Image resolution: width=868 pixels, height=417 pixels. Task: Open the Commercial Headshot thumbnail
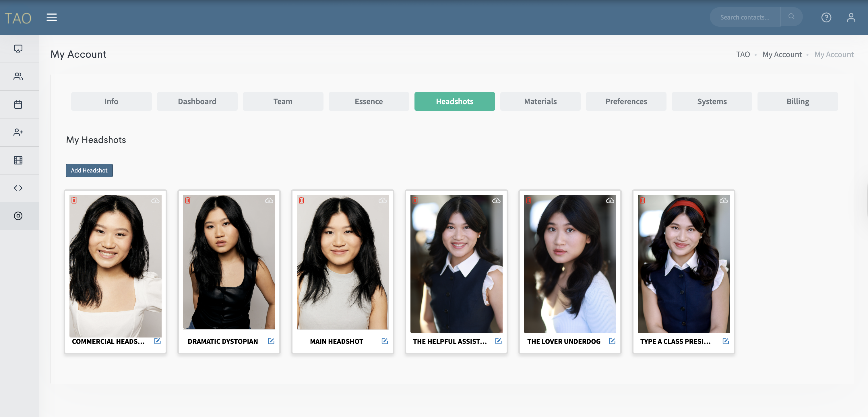pos(115,266)
